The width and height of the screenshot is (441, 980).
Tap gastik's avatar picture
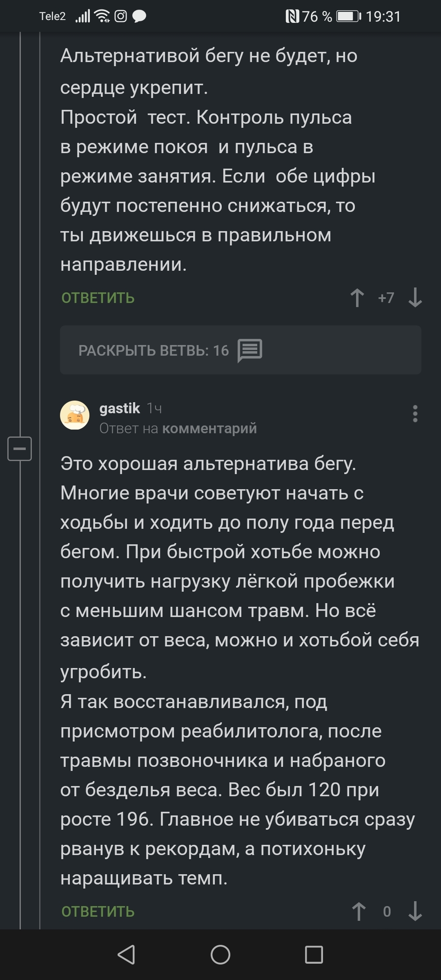coord(75,415)
